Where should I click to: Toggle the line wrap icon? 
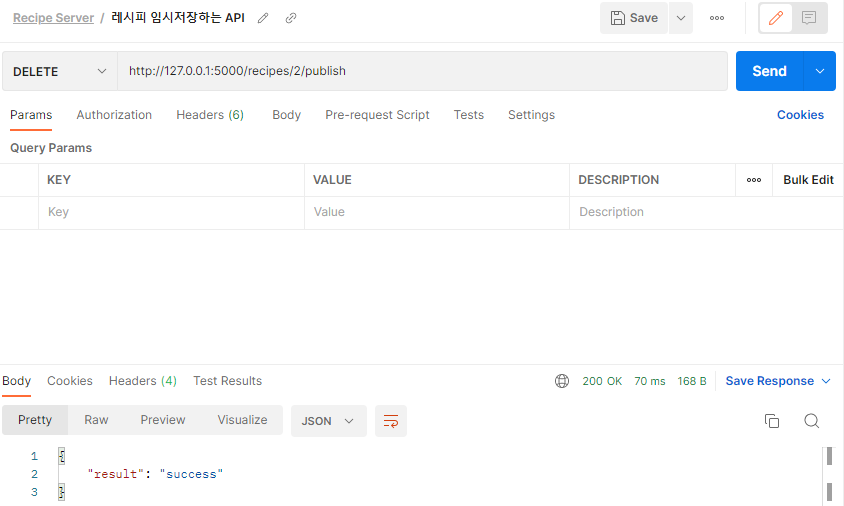[x=391, y=421]
